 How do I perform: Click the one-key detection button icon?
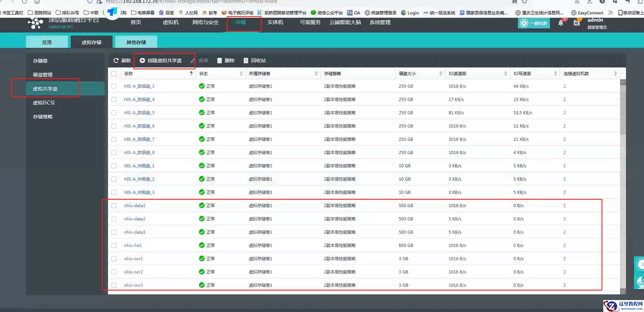click(524, 23)
